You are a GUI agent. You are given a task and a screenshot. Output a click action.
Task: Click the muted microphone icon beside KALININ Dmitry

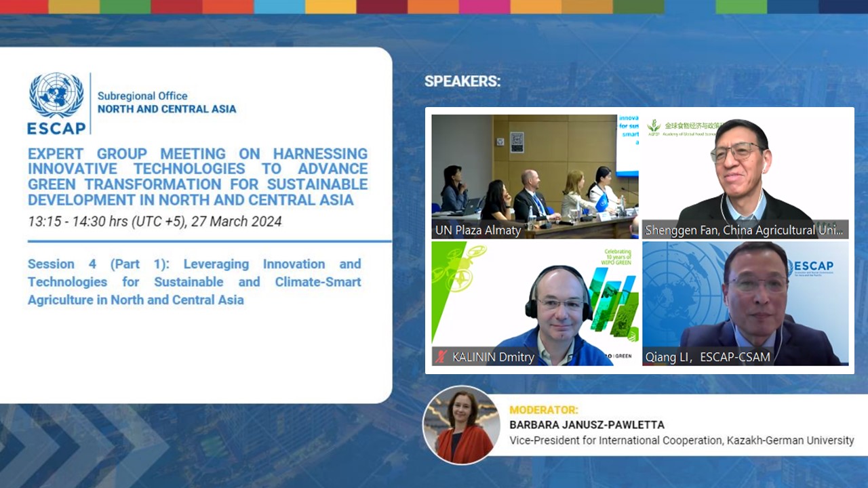[441, 357]
